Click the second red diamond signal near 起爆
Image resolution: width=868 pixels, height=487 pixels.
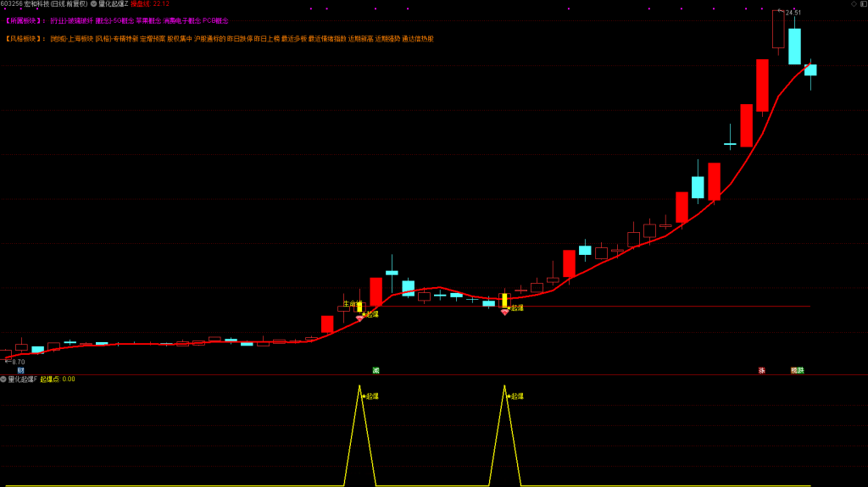point(504,313)
